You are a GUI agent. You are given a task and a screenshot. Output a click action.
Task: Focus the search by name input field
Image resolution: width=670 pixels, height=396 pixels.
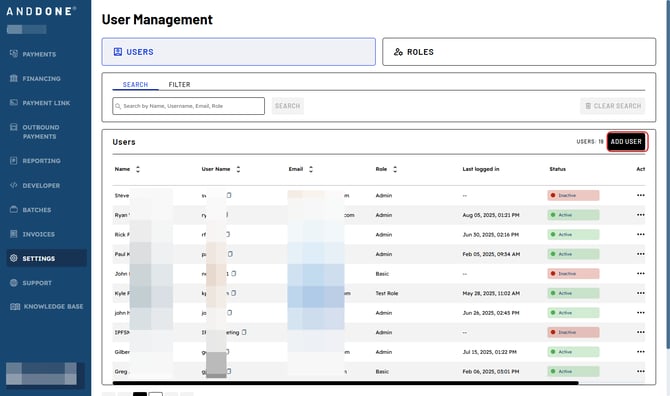(188, 106)
